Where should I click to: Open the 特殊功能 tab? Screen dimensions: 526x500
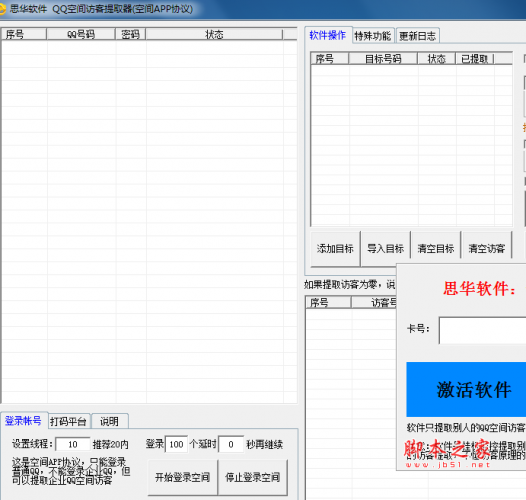click(373, 36)
